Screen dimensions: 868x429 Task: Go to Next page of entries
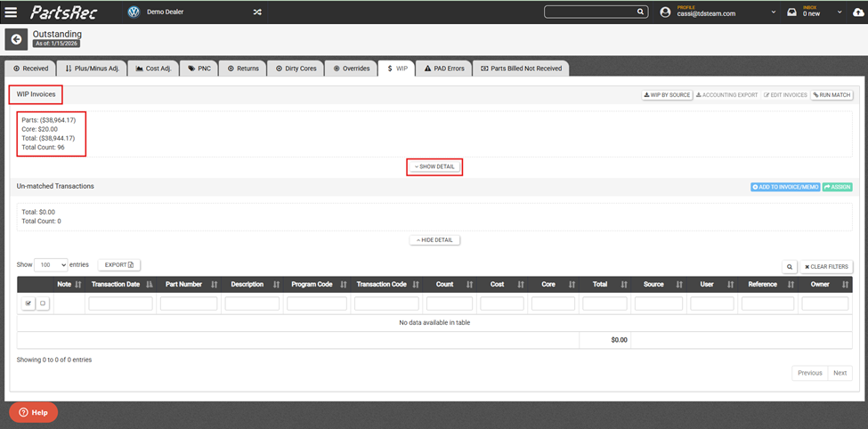840,373
